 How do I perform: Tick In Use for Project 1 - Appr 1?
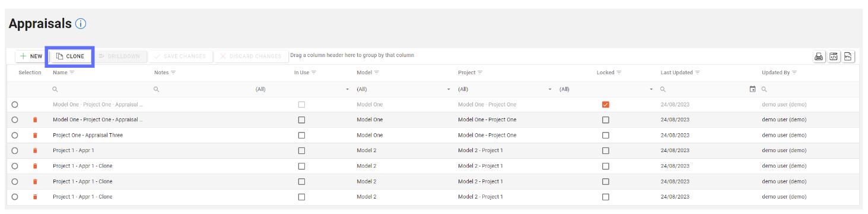click(301, 150)
